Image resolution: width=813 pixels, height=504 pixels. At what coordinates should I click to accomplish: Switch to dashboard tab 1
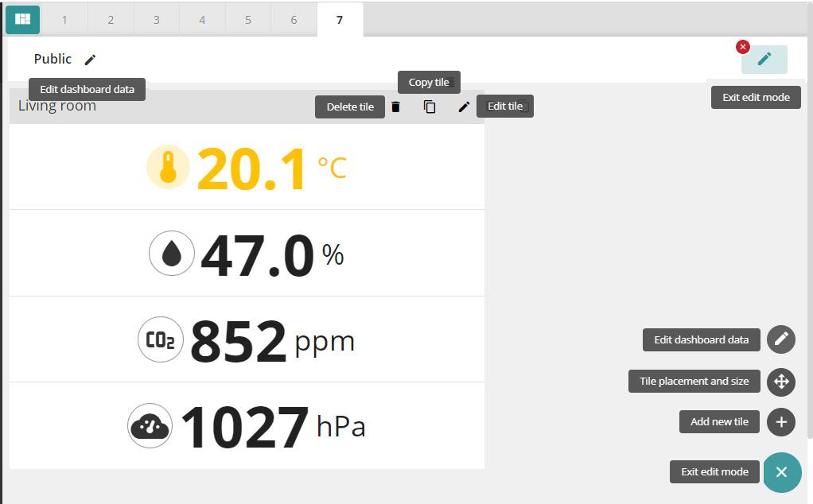click(x=64, y=20)
